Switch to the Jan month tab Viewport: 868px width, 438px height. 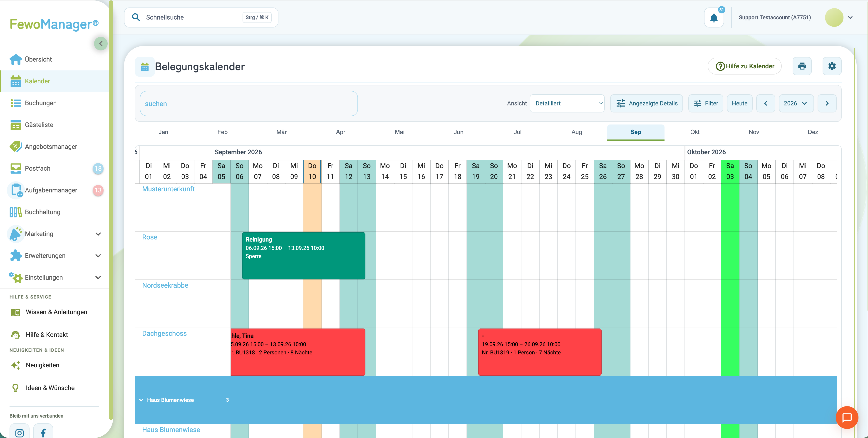164,132
